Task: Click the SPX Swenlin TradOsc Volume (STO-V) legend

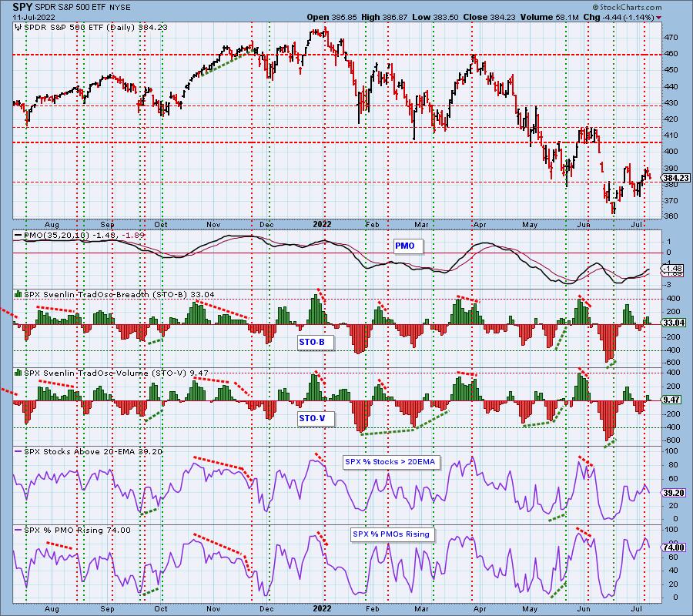Action: point(115,373)
